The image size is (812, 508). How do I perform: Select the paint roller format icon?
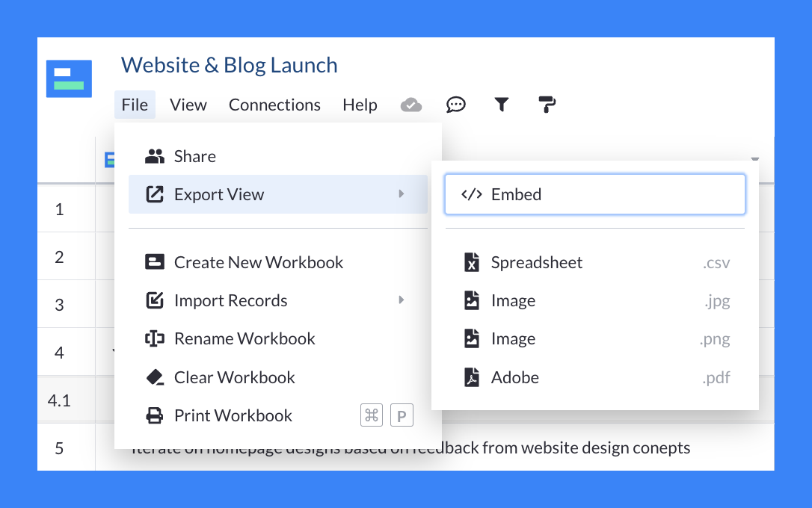pos(547,105)
